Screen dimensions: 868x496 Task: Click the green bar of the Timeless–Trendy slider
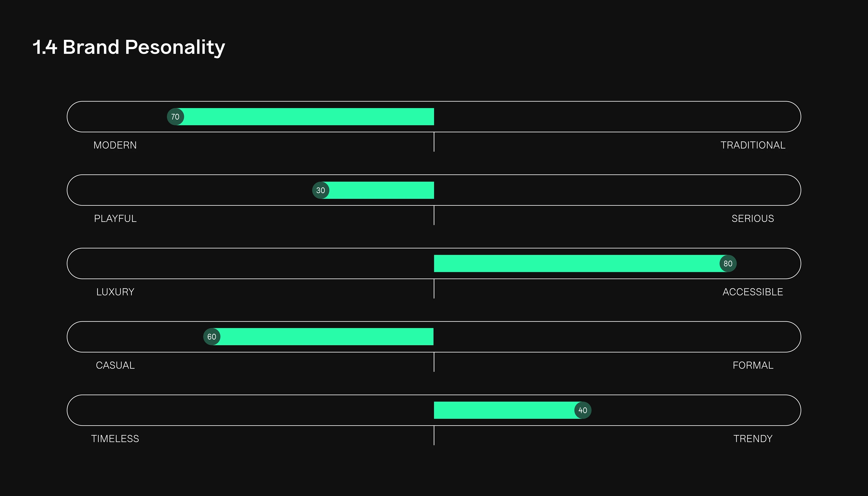coord(504,410)
